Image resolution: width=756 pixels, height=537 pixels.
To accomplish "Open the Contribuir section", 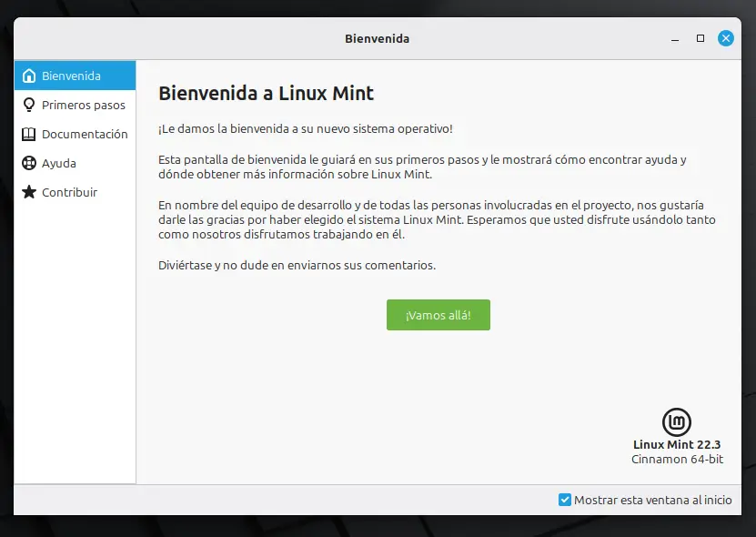I will pyautogui.click(x=69, y=192).
